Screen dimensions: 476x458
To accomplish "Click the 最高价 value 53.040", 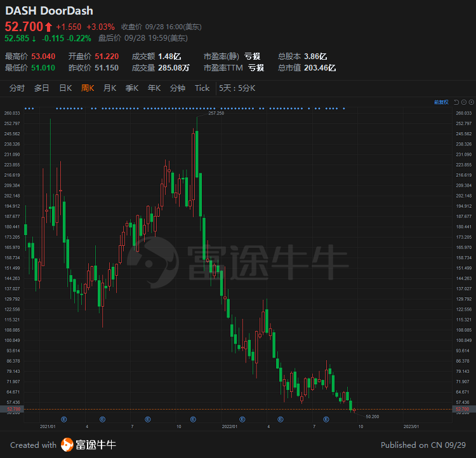I will pyautogui.click(x=43, y=57).
